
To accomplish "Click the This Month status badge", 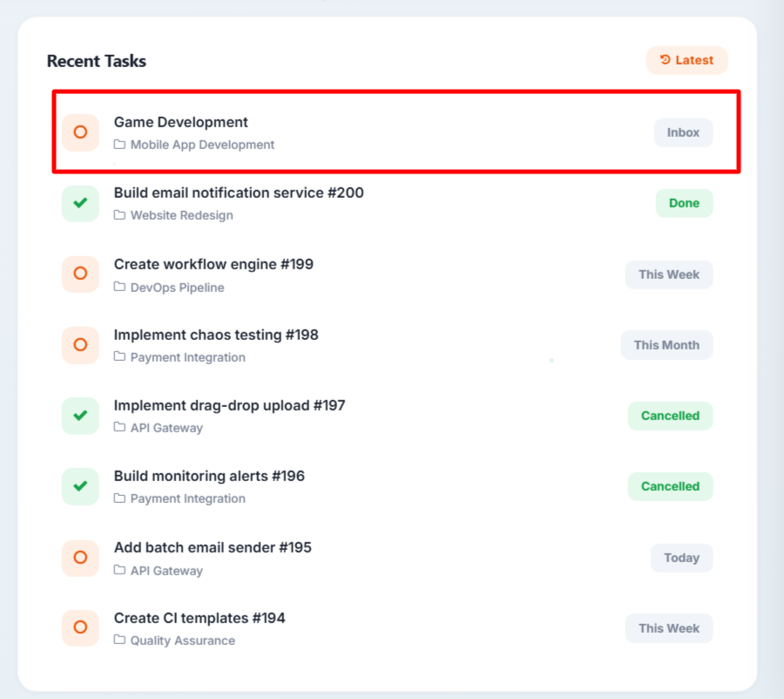I will tap(666, 345).
